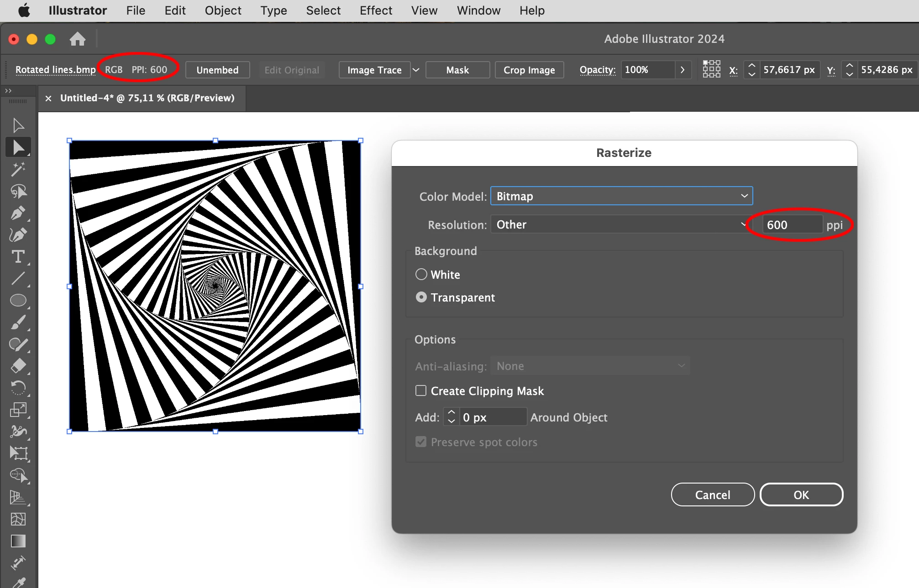The image size is (919, 588).
Task: Select the Type tool
Action: tap(18, 257)
